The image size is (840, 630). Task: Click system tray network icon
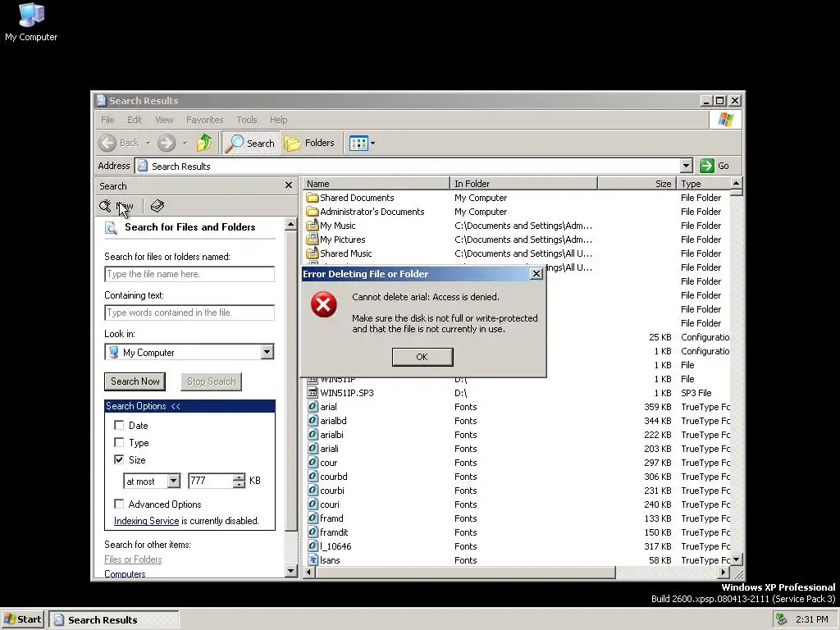point(782,619)
